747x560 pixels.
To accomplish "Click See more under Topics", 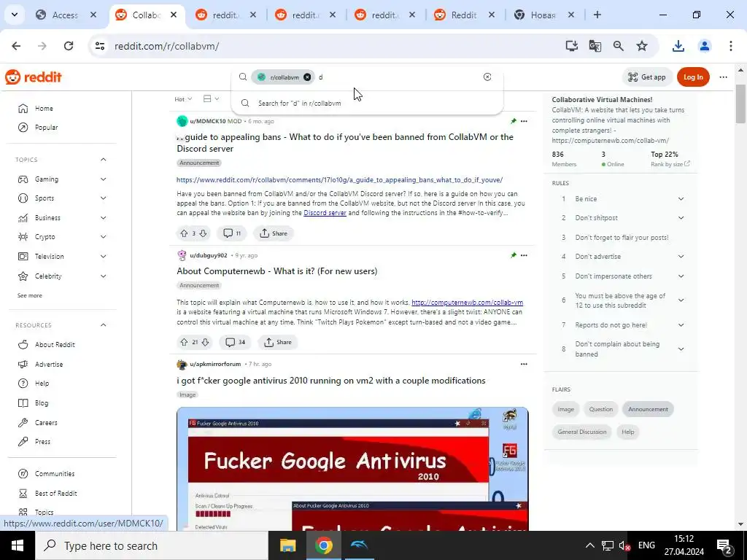I will pyautogui.click(x=29, y=295).
